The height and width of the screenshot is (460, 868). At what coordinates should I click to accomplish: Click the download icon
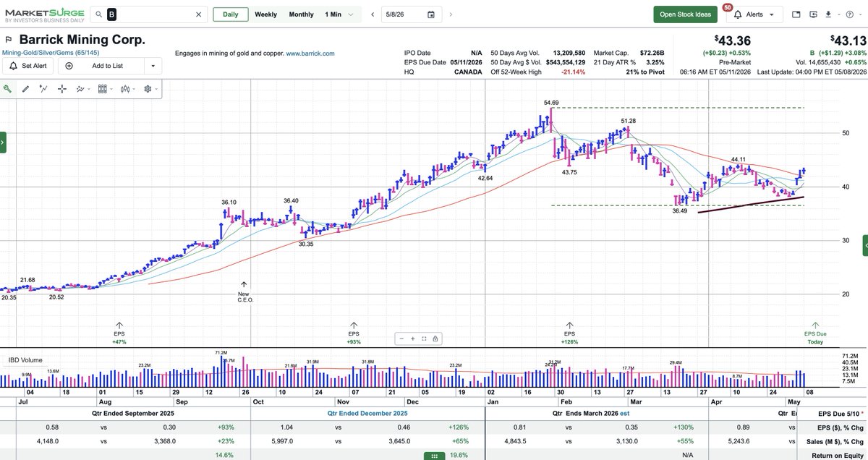pyautogui.click(x=829, y=14)
